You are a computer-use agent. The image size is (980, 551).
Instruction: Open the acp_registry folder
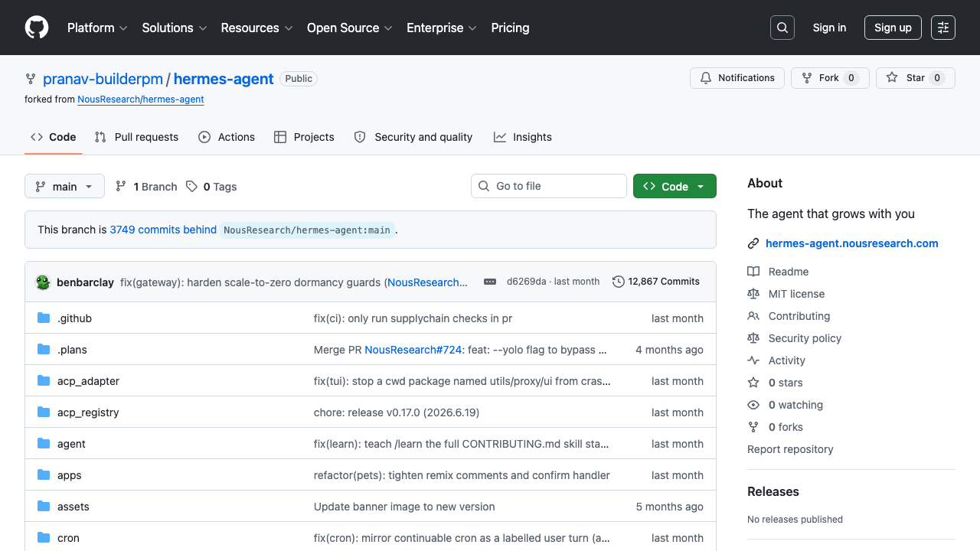tap(88, 412)
